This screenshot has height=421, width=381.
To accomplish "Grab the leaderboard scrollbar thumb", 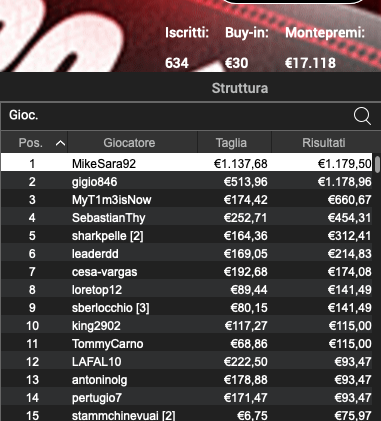I will (377, 164).
